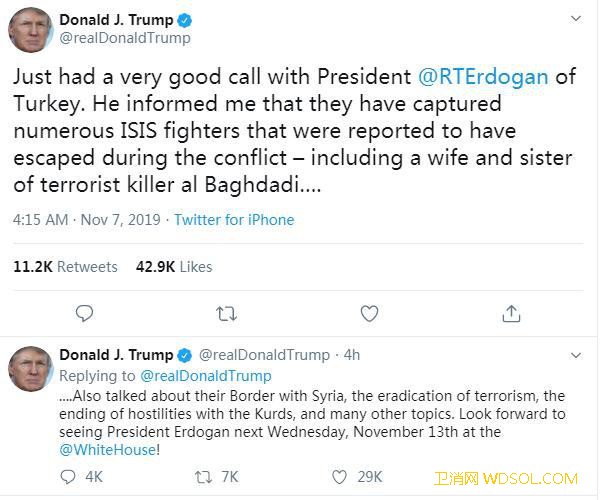Open main tweet profile avatar
The image size is (603, 500).
30,29
